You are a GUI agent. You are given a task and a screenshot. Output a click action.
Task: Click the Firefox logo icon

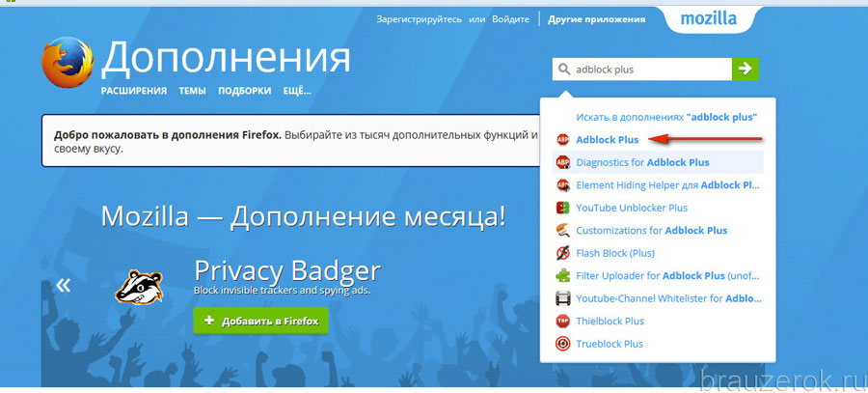[x=67, y=62]
